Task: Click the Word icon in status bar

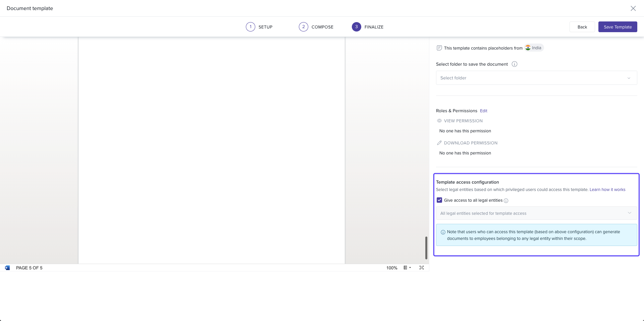Action: (x=7, y=268)
